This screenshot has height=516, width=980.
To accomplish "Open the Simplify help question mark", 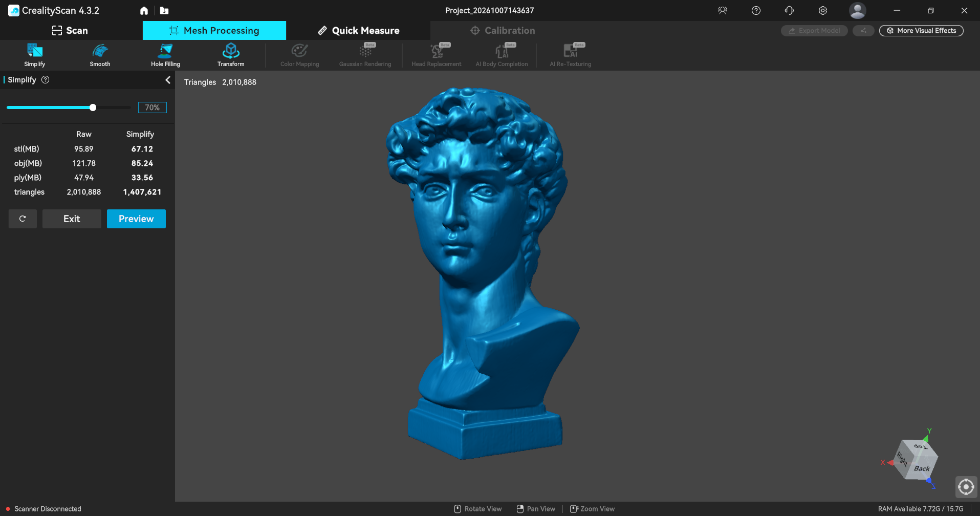I will (46, 80).
